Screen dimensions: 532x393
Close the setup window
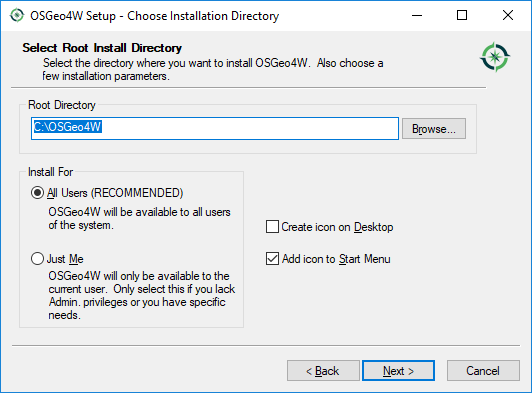(508, 15)
